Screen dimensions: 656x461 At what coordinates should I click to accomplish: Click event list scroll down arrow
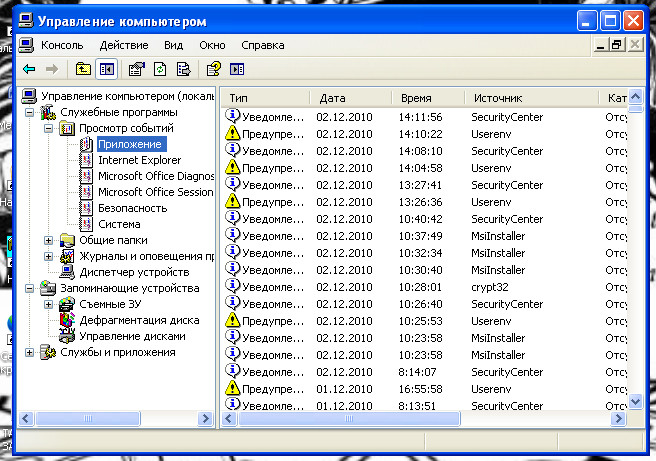636,402
